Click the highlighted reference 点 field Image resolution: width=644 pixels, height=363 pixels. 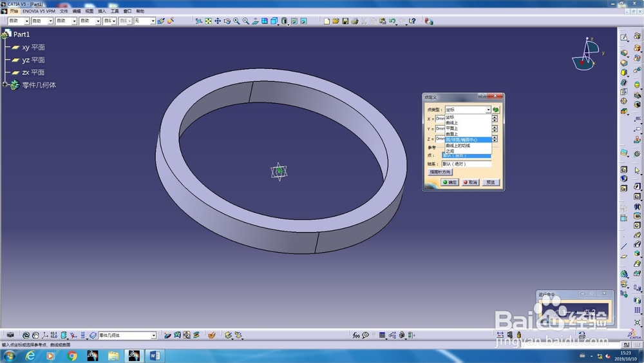point(466,156)
